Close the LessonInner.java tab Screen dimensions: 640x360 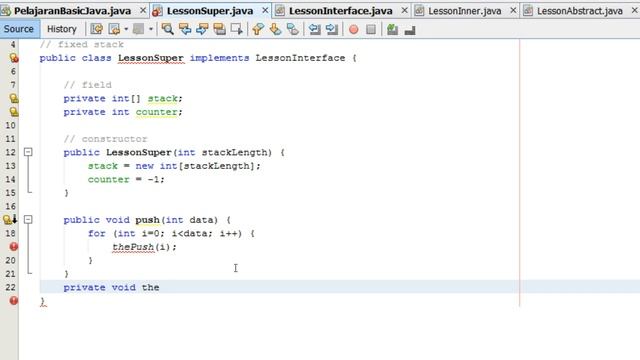pyautogui.click(x=513, y=10)
